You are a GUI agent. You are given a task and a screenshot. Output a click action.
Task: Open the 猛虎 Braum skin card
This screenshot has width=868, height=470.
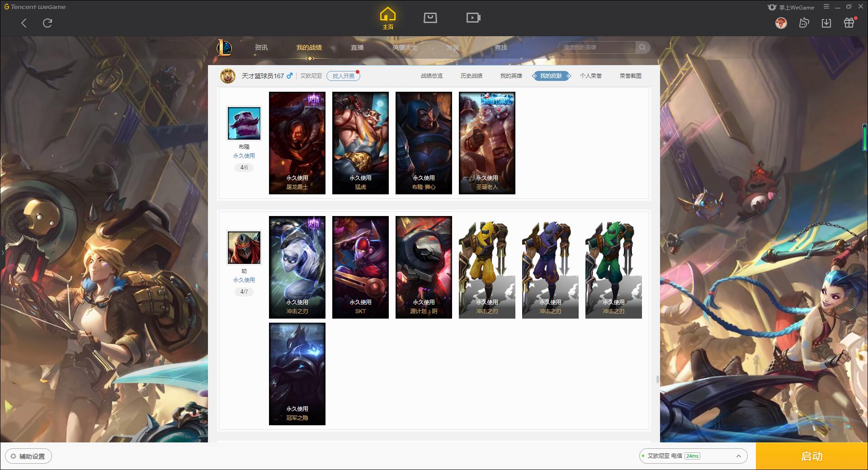click(360, 143)
